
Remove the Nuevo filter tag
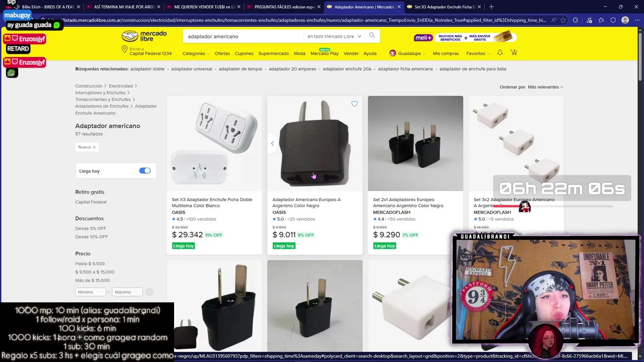click(94, 147)
